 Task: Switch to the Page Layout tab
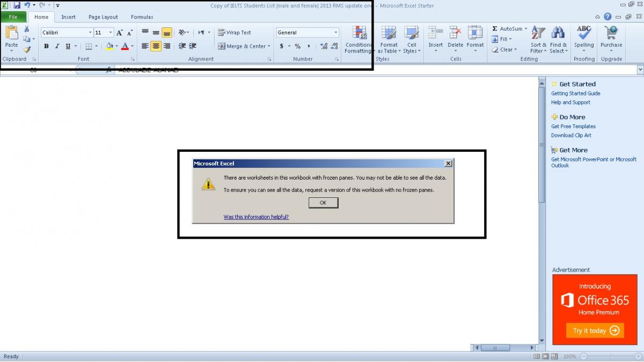103,17
